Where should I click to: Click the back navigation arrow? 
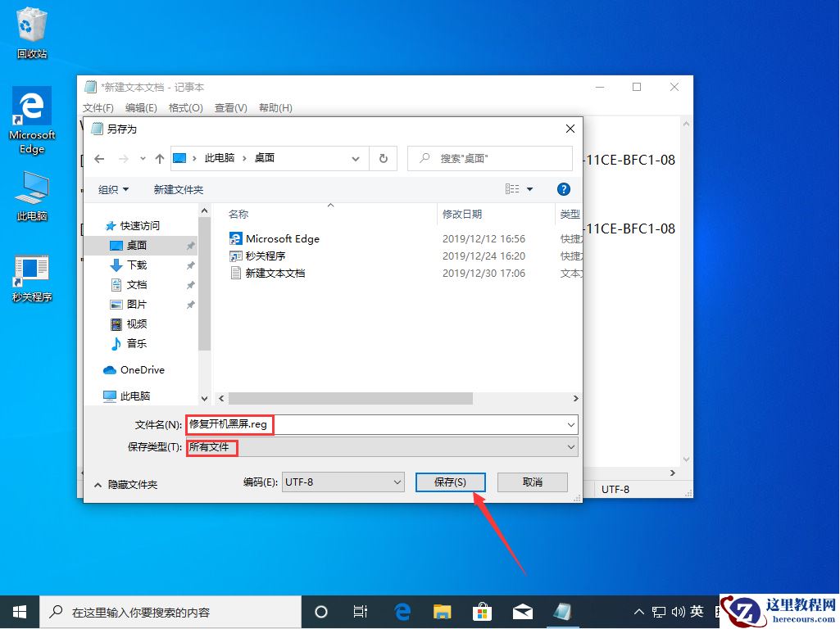(98, 159)
